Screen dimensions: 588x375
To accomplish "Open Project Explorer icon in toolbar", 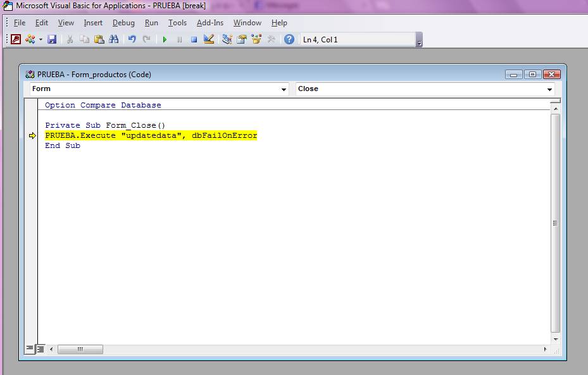I will pyautogui.click(x=227, y=39).
